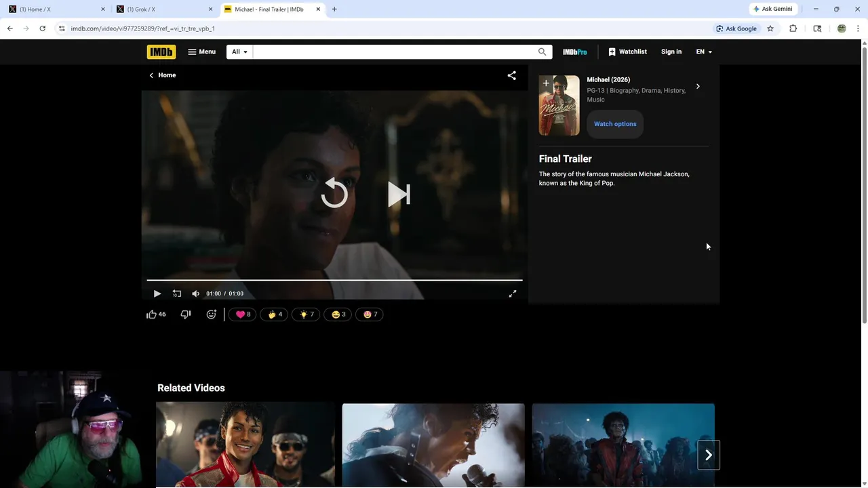Open the add emoji reaction picker
This screenshot has width=868, height=488.
pyautogui.click(x=211, y=314)
